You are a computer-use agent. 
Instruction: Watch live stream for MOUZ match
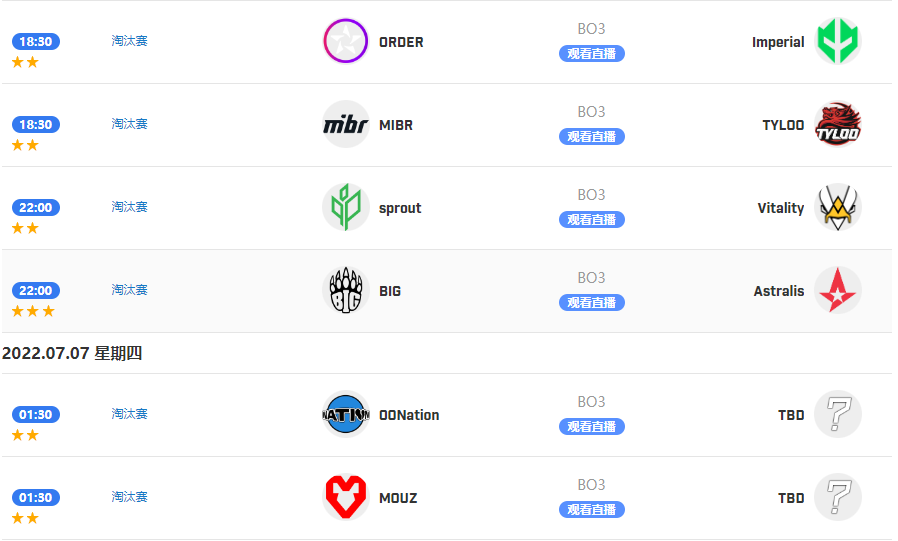pos(592,510)
